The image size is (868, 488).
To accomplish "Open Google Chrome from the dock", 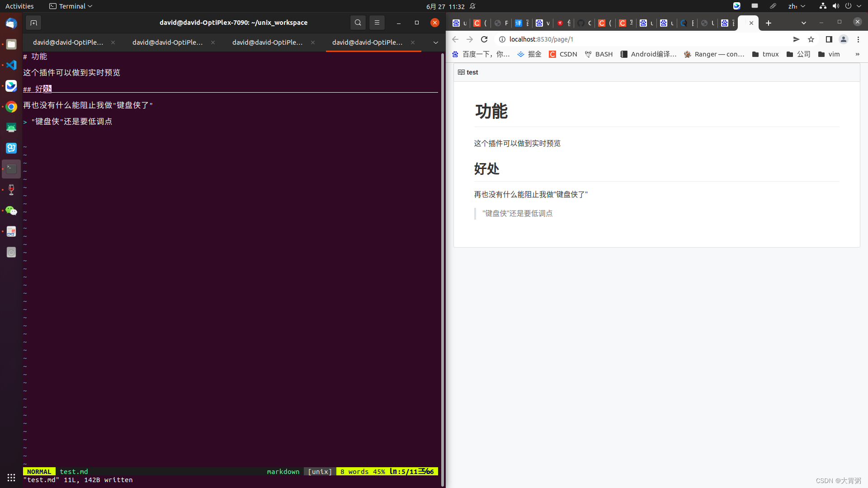I will [11, 107].
